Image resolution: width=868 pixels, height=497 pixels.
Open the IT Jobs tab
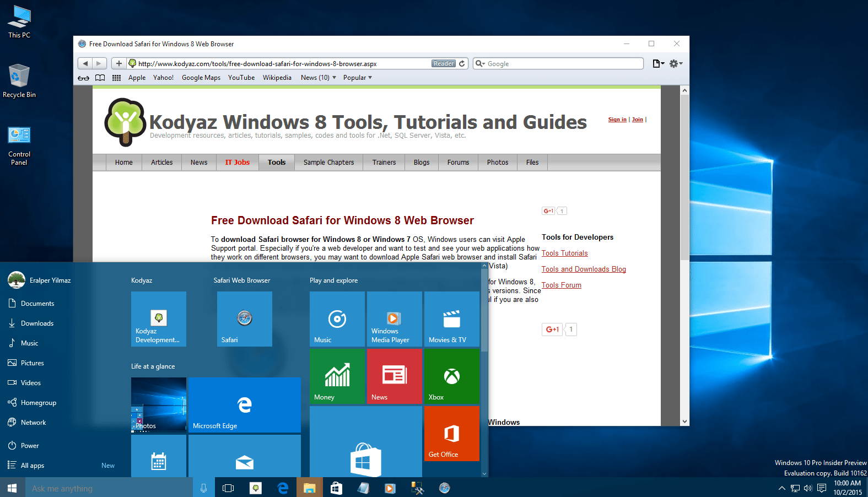(238, 163)
